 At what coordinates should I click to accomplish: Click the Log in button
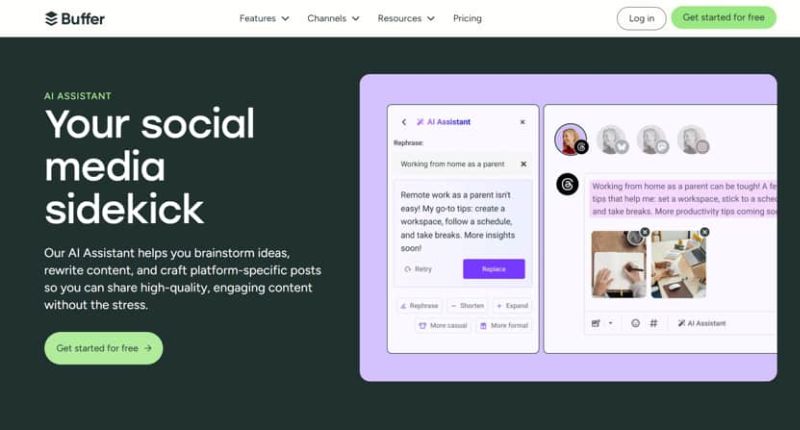click(641, 18)
